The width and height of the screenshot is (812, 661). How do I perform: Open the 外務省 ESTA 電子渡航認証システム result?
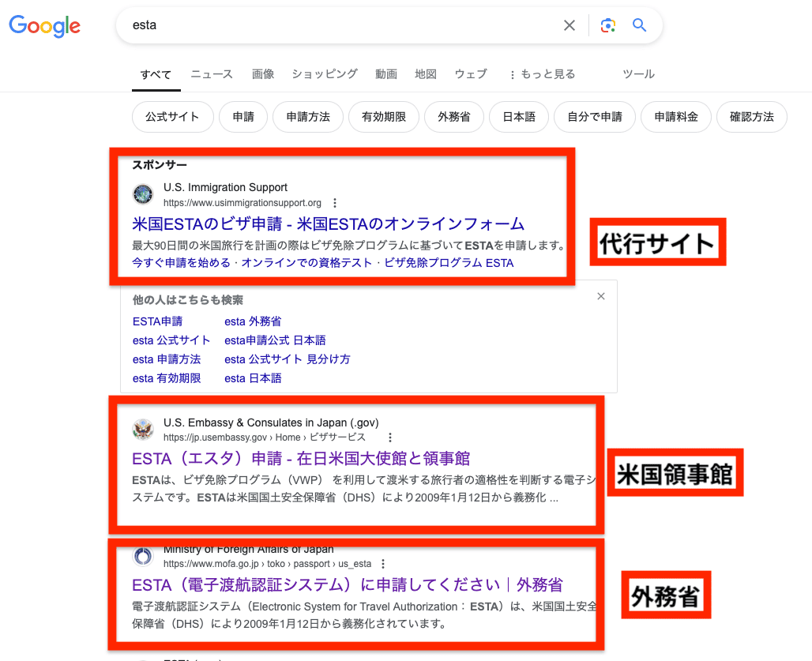click(x=348, y=585)
